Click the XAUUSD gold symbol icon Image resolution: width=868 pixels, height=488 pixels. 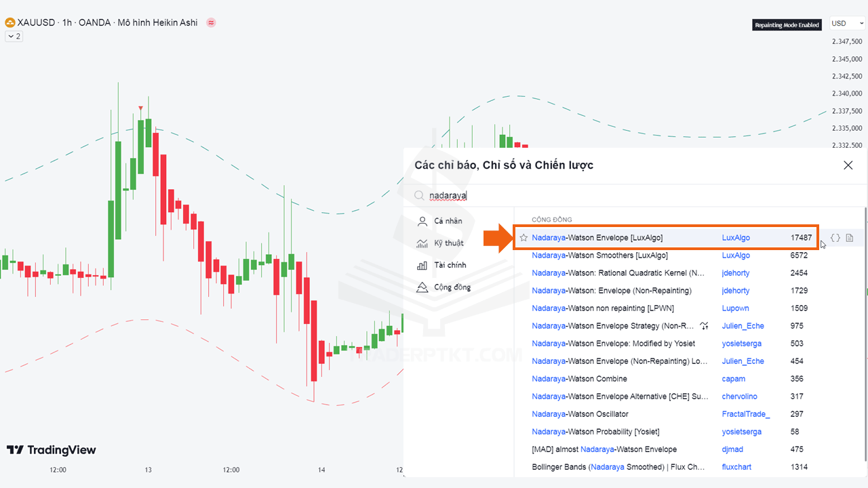[x=10, y=23]
